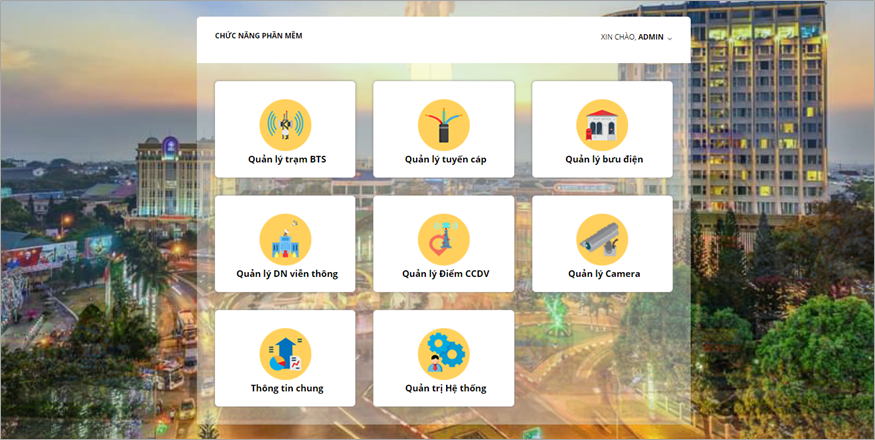Screen dimensions: 875x440
Task: Click the blue gears system admin icon
Action: 444,353
